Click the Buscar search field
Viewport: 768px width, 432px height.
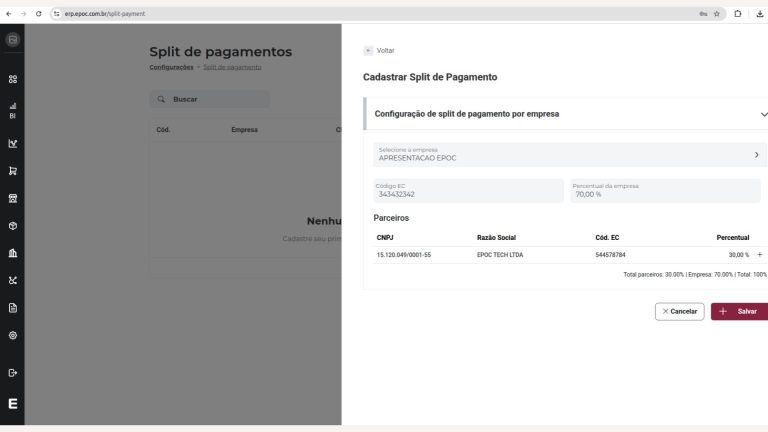point(209,99)
